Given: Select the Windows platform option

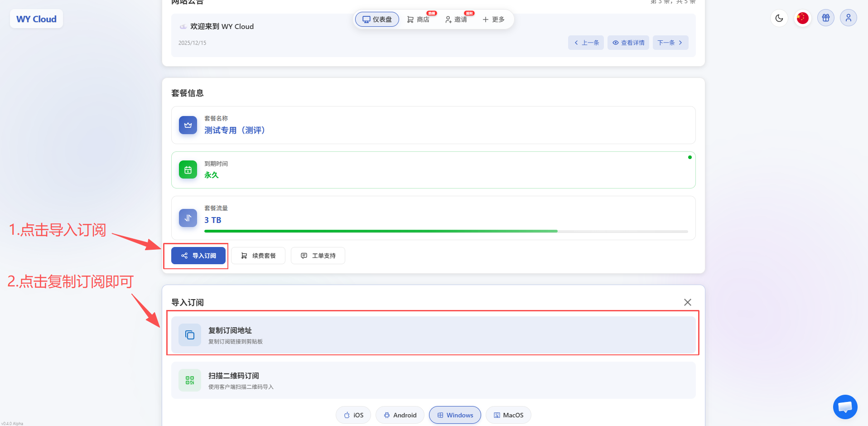Looking at the screenshot, I should (x=455, y=415).
